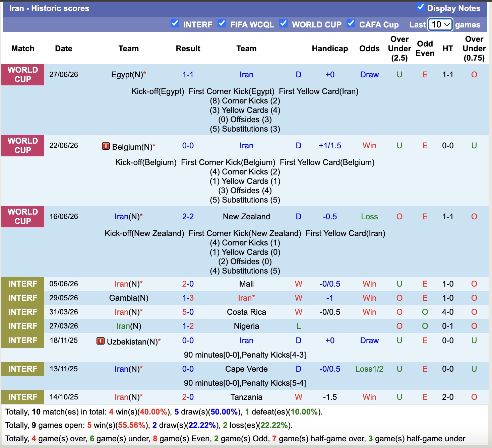The height and width of the screenshot is (448, 492).
Task: Click the 1-2 result against Nigeria
Action: [188, 326]
